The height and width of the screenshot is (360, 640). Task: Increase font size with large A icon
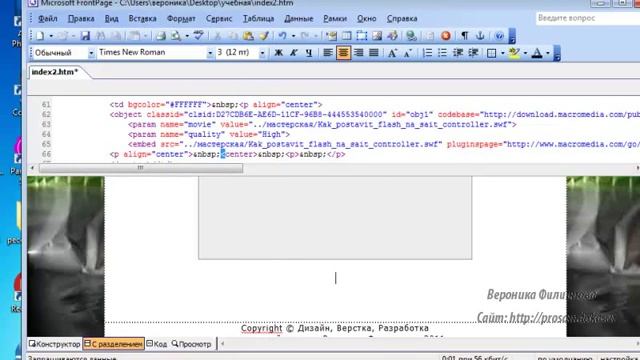click(392, 53)
